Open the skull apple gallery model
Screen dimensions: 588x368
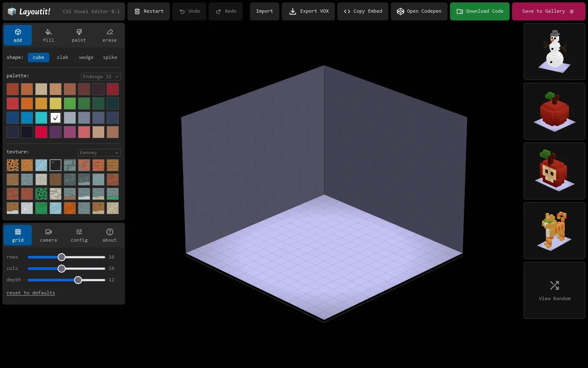point(555,171)
